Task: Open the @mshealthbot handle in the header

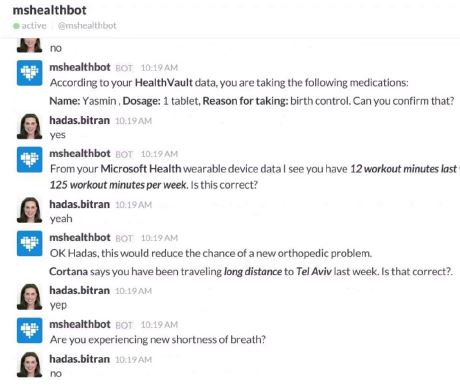Action: coord(87,26)
